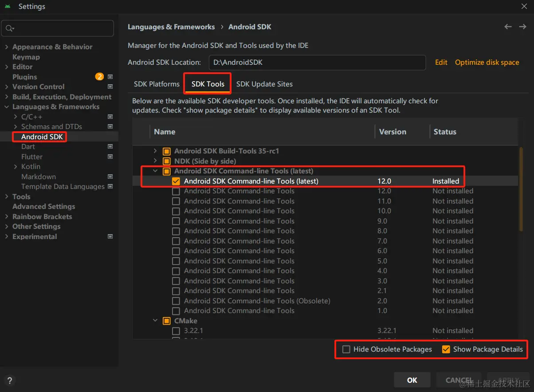Toggle the Android SDK Build-Tools 35-rc1 checkbox
534x392 pixels.
[167, 151]
